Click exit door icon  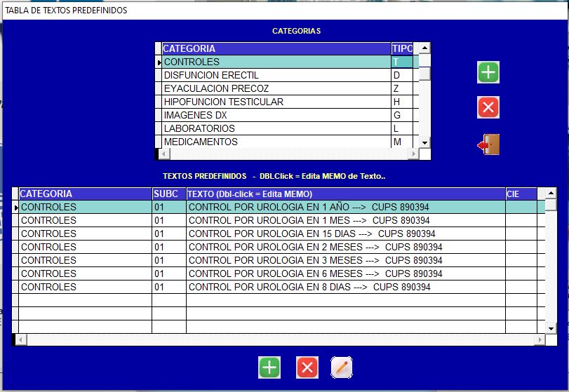[488, 144]
